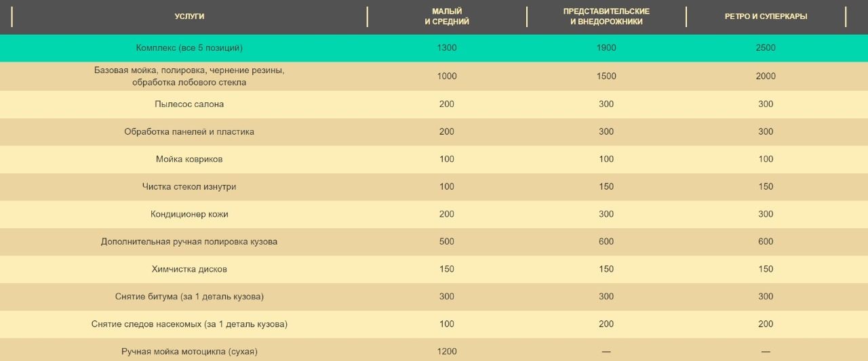Click the РЕТРО И СУПЕРКАРЫ header
Screen dimensions: 868x361
click(x=766, y=16)
